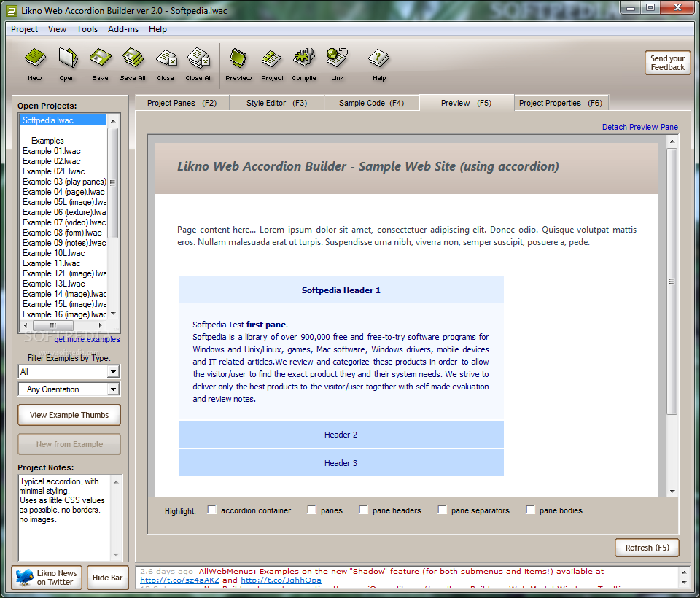Select Example 08 (form).lwac
Viewport: 700px width, 598px height.
(x=62, y=233)
